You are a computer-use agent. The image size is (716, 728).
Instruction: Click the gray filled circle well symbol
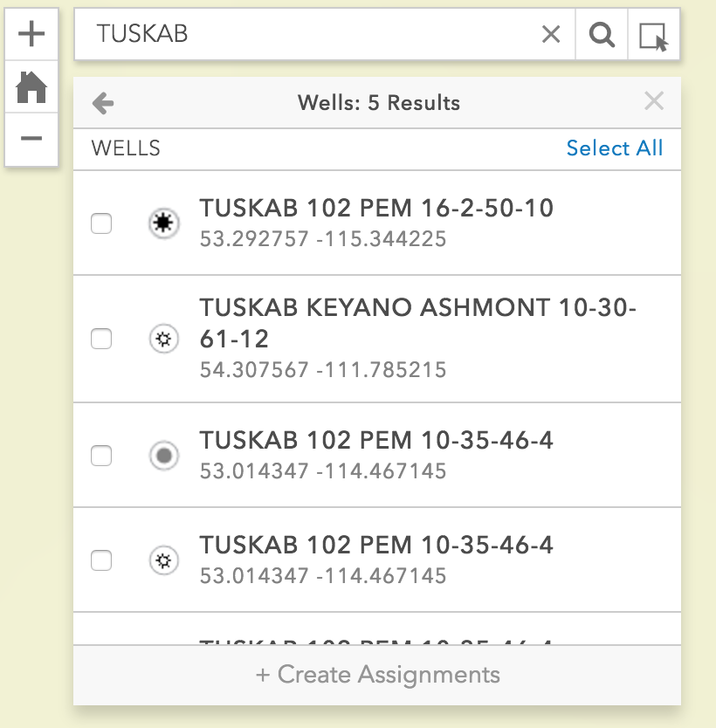pyautogui.click(x=162, y=456)
